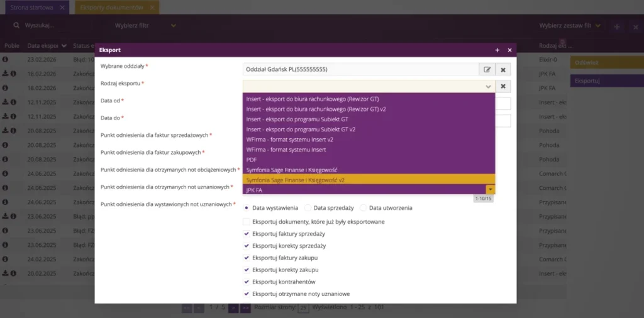
Task: Uncheck Eksportuj otrzymane noty uznaniowe
Action: [x=247, y=293]
